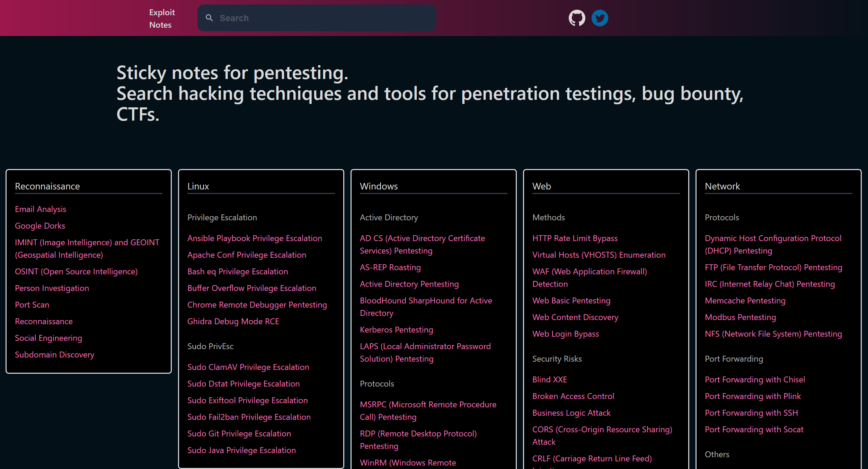Screen dimensions: 868x469
Task: Open the AS-REP Roasting note
Action: pos(390,267)
